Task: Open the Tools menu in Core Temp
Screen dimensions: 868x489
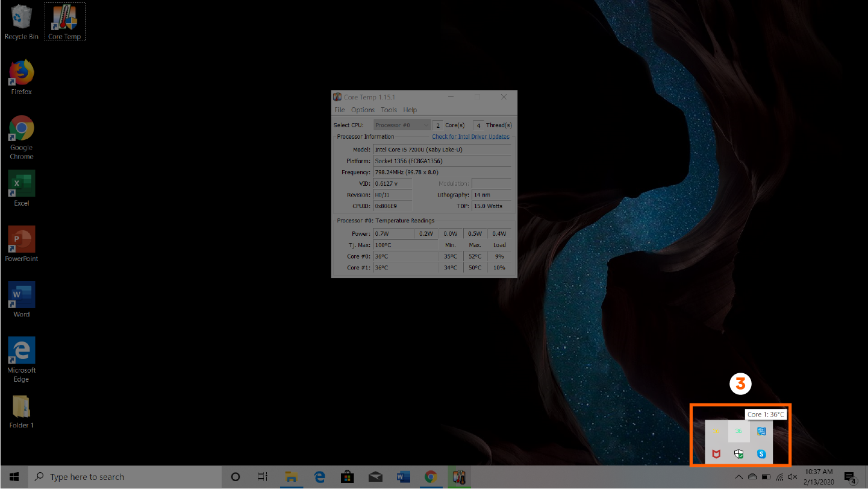Action: pyautogui.click(x=389, y=110)
